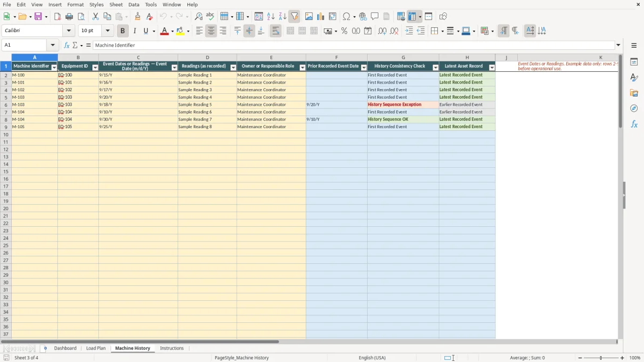Add a decimal place
644x362 pixels.
click(x=382, y=31)
